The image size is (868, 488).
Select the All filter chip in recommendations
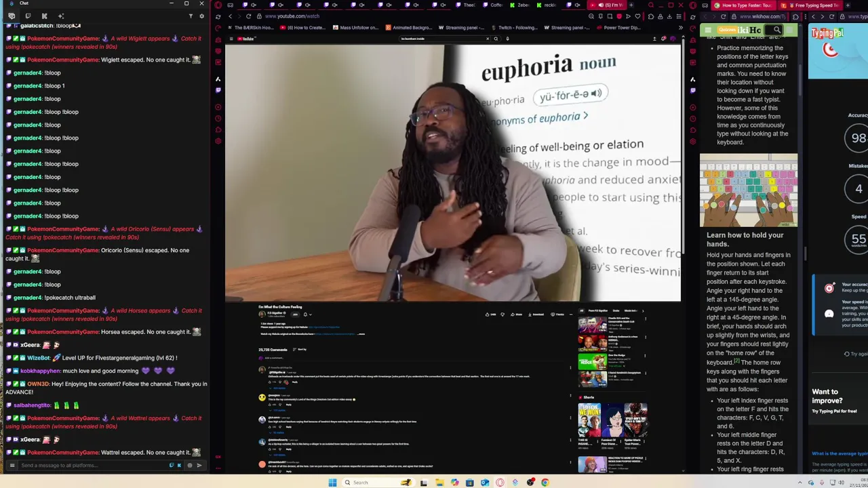point(582,310)
